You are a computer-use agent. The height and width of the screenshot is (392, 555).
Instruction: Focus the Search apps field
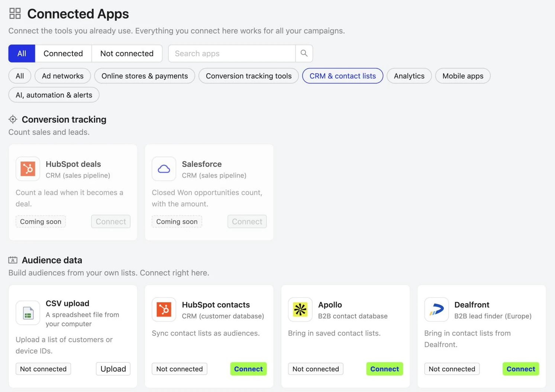tap(232, 54)
